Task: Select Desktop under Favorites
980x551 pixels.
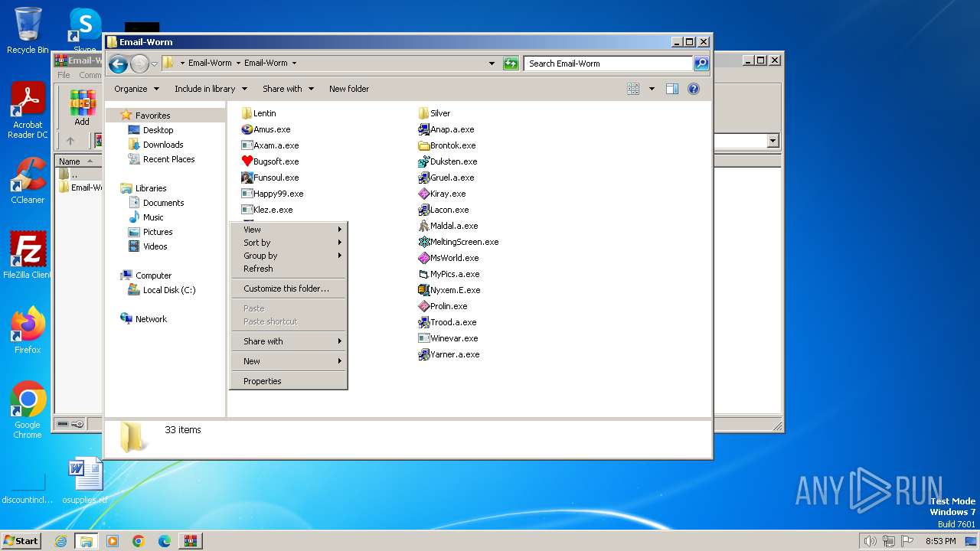Action: (151, 130)
